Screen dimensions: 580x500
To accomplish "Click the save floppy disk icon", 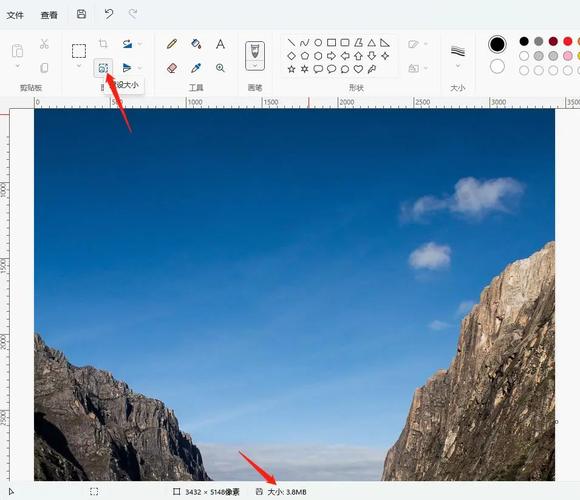I will click(81, 14).
